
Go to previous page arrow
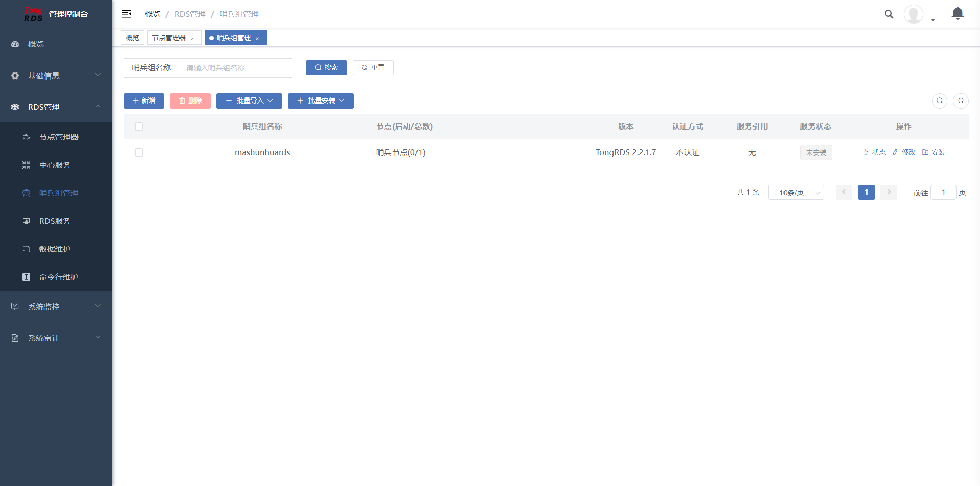coord(844,192)
